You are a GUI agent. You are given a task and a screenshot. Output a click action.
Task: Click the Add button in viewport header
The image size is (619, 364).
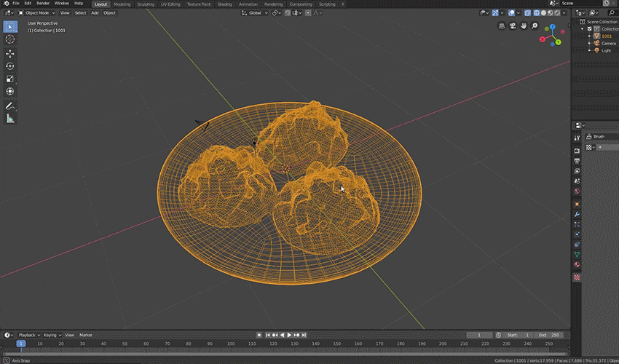95,13
